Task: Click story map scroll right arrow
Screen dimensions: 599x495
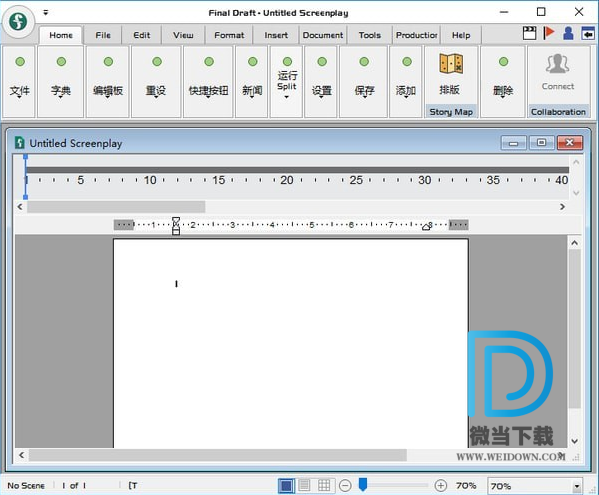Action: click(x=562, y=207)
